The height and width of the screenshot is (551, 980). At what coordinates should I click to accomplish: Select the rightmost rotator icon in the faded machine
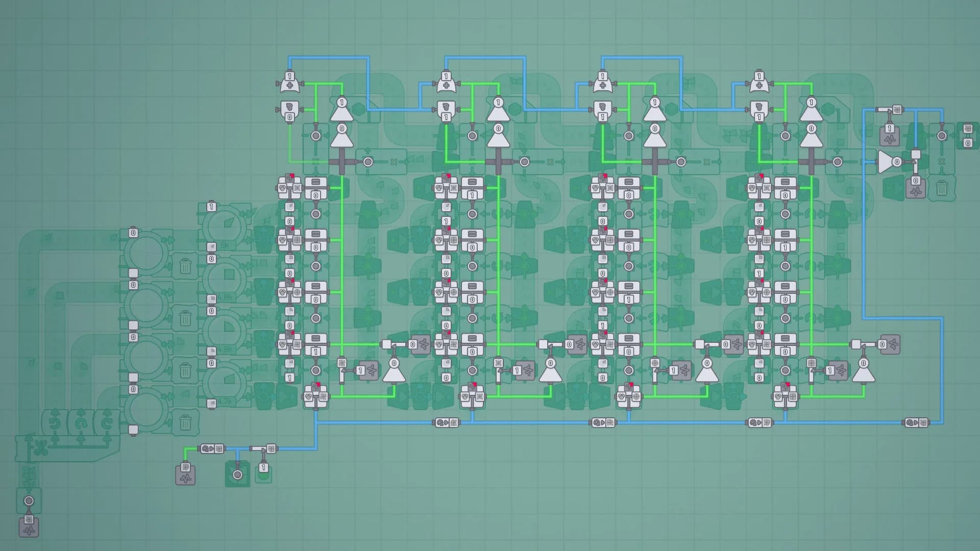(x=107, y=423)
